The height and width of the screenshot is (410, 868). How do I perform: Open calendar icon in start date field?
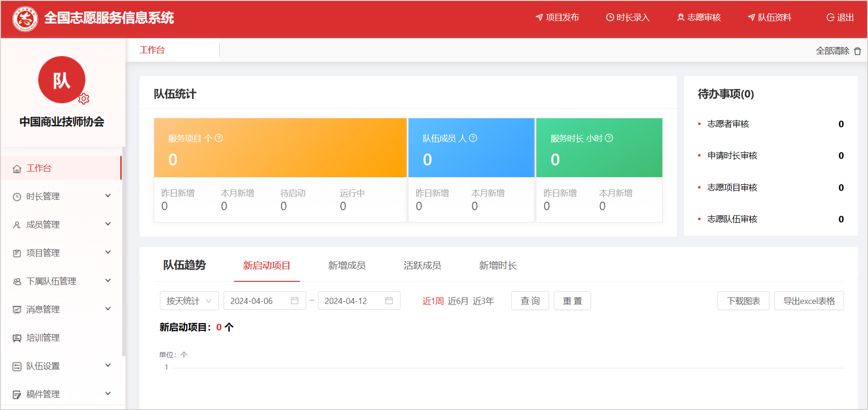click(295, 301)
